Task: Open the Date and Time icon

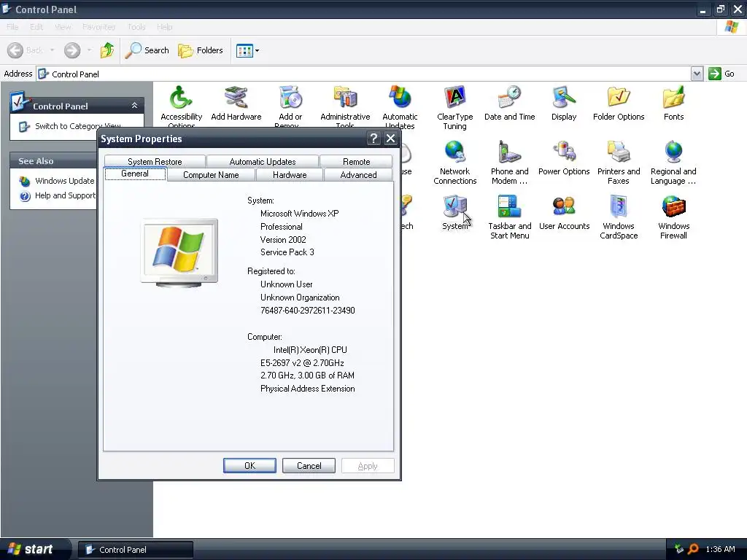Action: (509, 103)
